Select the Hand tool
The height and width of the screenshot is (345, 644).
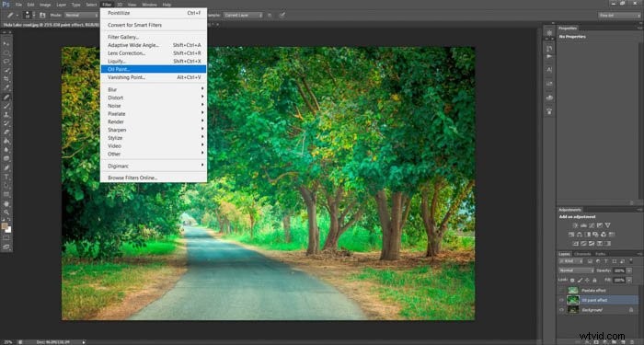pyautogui.click(x=6, y=203)
